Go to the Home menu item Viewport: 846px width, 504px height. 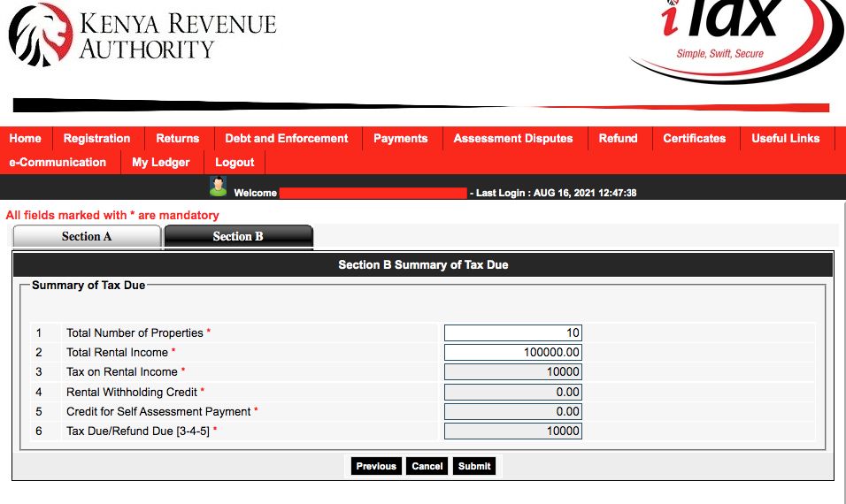pos(26,139)
